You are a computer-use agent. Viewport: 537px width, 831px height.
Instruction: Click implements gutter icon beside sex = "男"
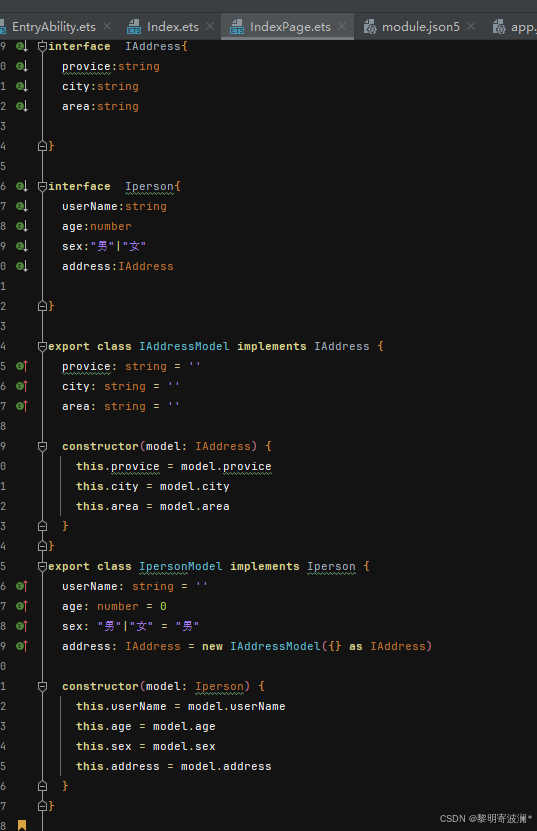pyautogui.click(x=22, y=626)
